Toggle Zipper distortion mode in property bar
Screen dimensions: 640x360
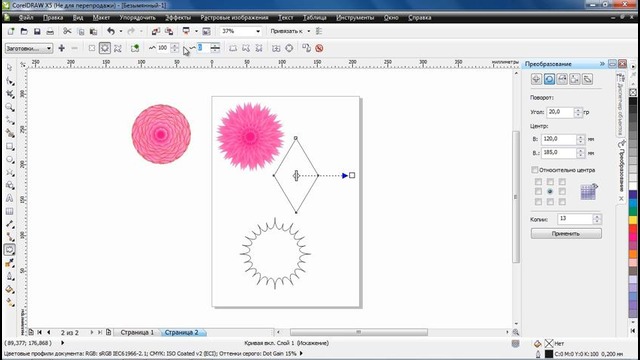105,48
